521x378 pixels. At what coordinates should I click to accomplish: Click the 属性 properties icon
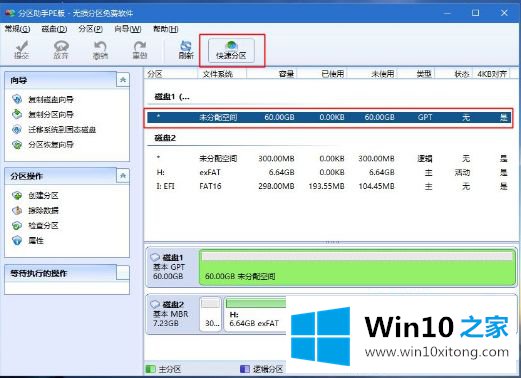[17, 240]
